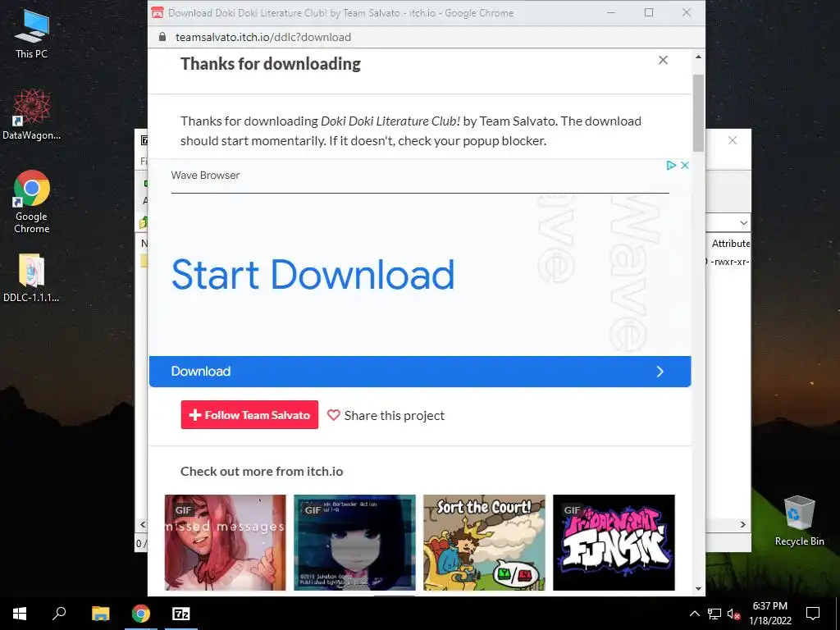This screenshot has width=840, height=630.
Task: Open the 7-Zip address dropdown arrow
Action: [x=743, y=223]
